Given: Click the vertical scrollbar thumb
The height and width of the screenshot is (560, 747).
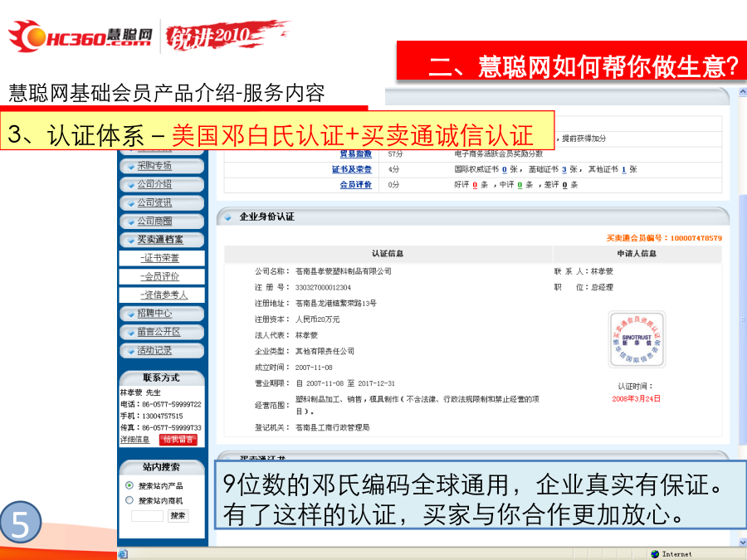Looking at the screenshot, I should pyautogui.click(x=743, y=319).
